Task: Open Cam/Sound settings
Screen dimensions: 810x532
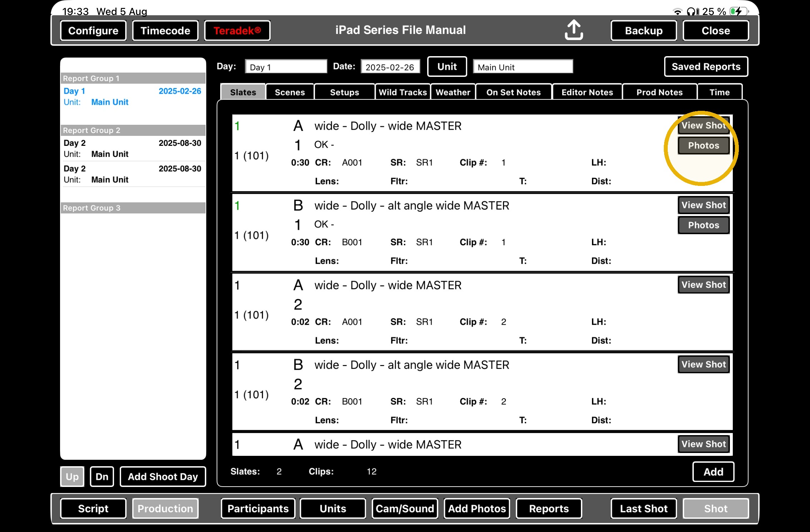Action: coord(405,508)
